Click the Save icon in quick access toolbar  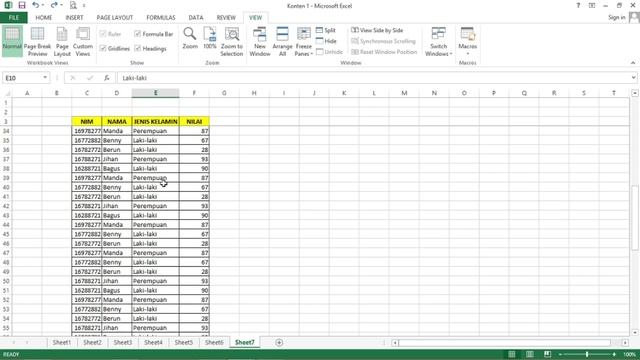tap(22, 5)
